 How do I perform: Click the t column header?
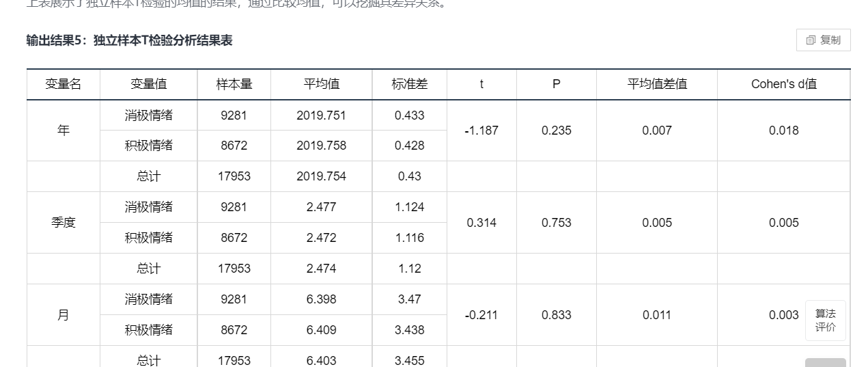[x=481, y=84]
